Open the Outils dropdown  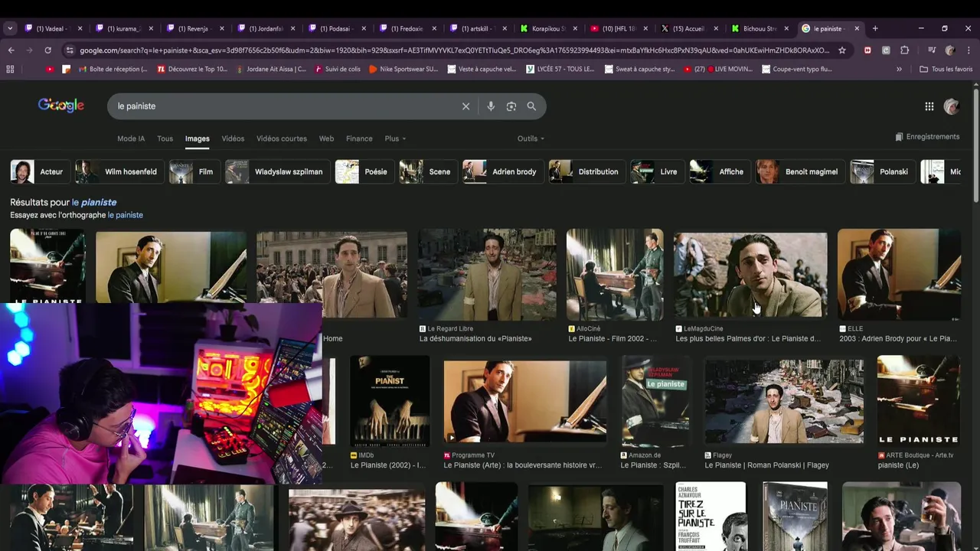(531, 139)
